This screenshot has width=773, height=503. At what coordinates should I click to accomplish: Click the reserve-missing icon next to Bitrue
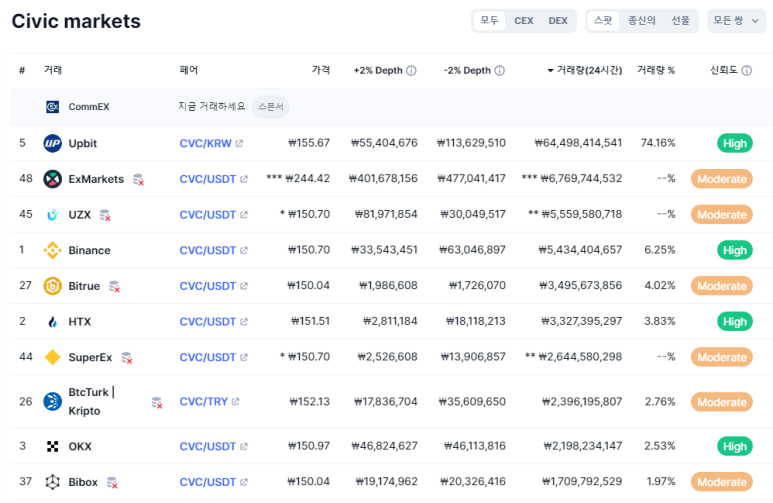tap(114, 287)
